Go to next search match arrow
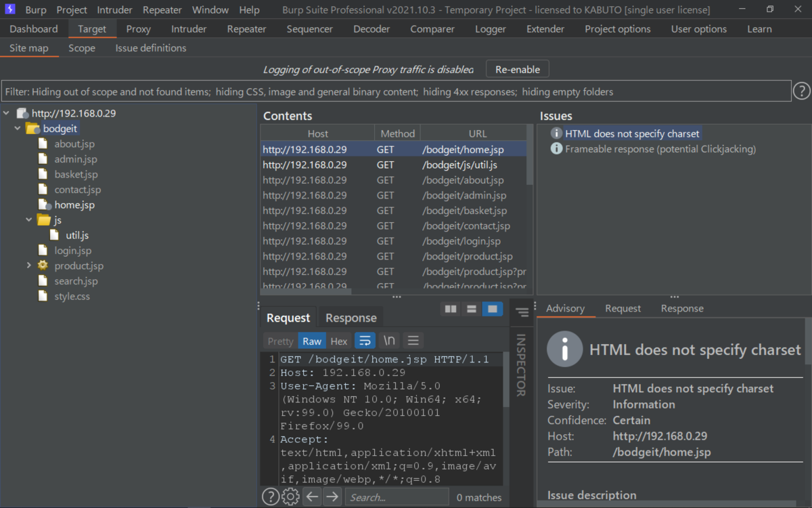This screenshot has height=508, width=812. click(332, 497)
